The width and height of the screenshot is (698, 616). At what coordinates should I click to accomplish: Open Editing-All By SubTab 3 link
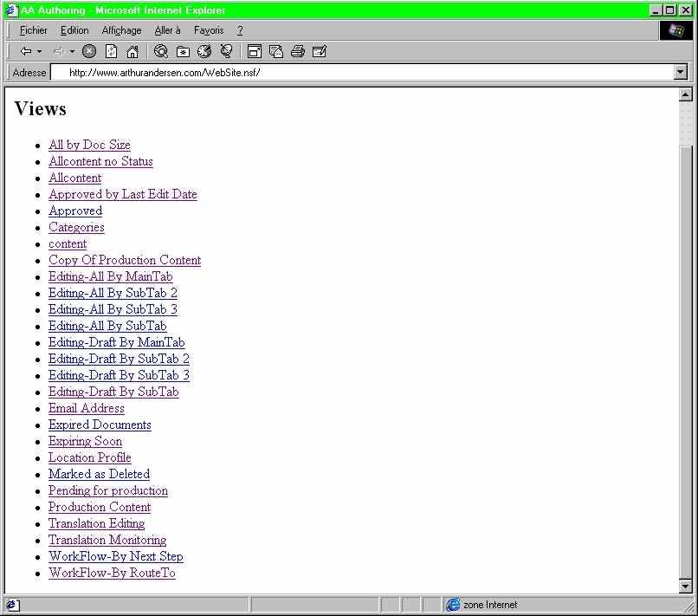coord(113,309)
